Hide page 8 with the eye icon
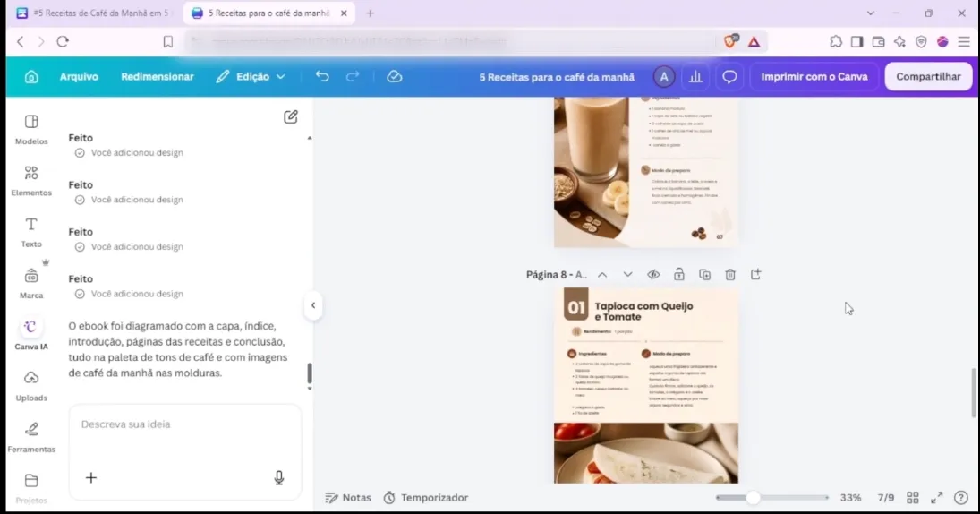980x514 pixels. pos(653,275)
